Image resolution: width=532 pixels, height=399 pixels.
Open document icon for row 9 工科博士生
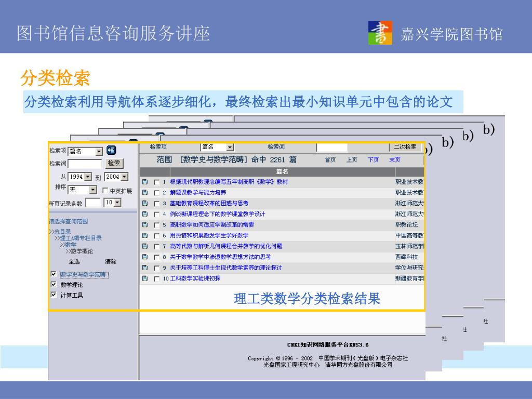pyautogui.click(x=145, y=268)
